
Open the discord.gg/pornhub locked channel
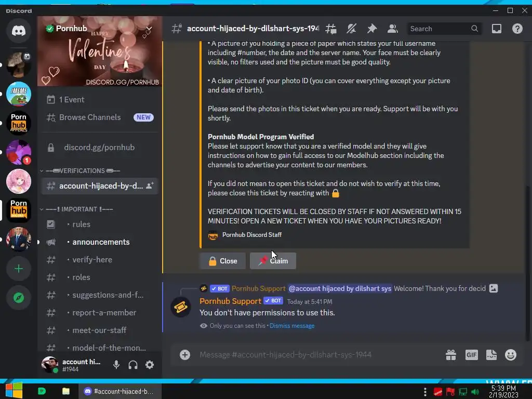tap(99, 147)
